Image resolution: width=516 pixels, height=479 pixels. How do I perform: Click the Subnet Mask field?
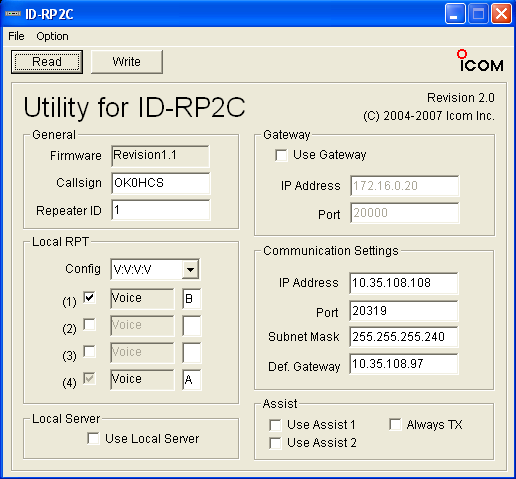pos(404,337)
